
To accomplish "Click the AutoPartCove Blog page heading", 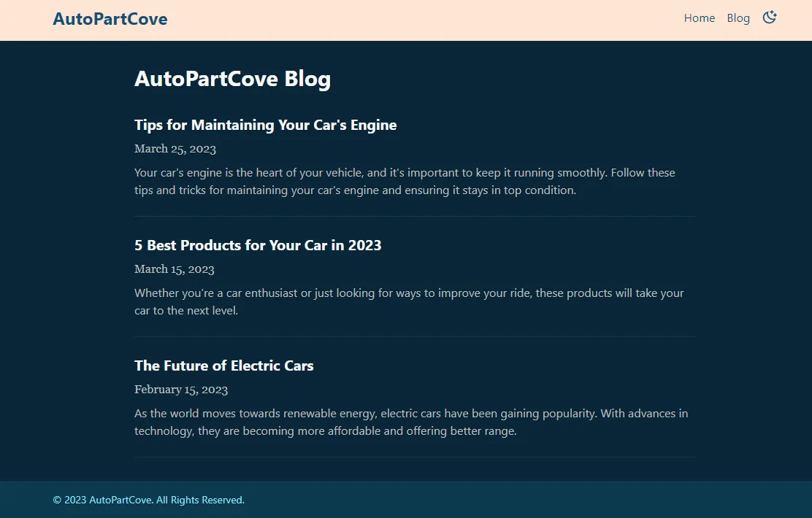I will click(x=232, y=78).
